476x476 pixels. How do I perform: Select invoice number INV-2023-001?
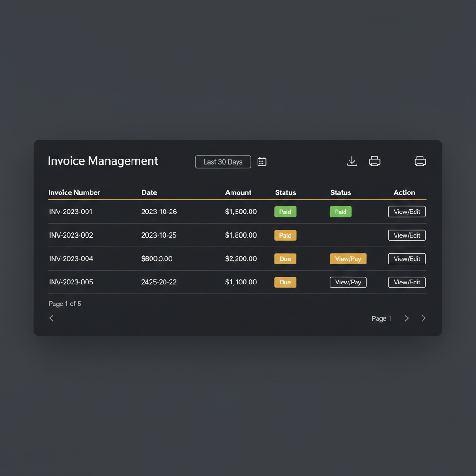pos(71,212)
